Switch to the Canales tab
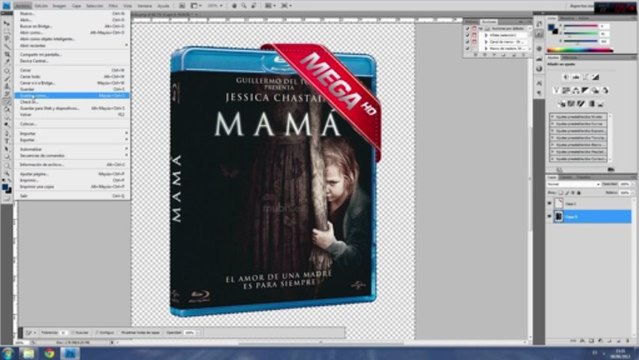Screen dimensions: 639x360 566,177
